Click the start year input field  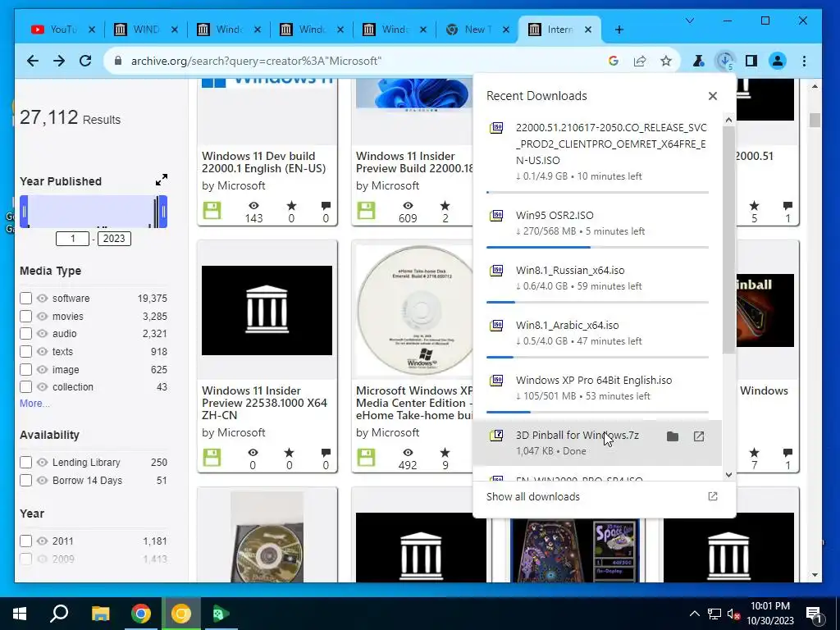tap(72, 239)
